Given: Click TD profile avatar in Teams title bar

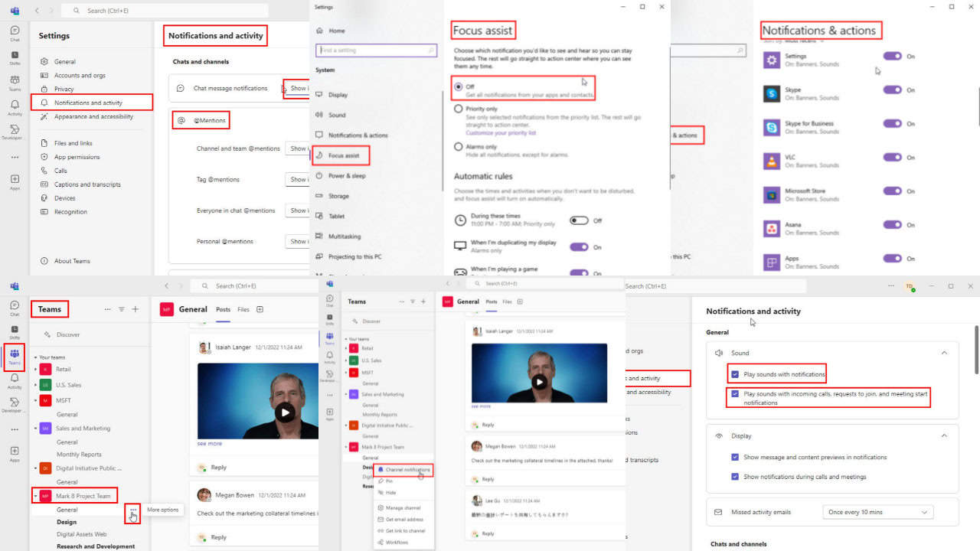Looking at the screenshot, I should (x=910, y=286).
